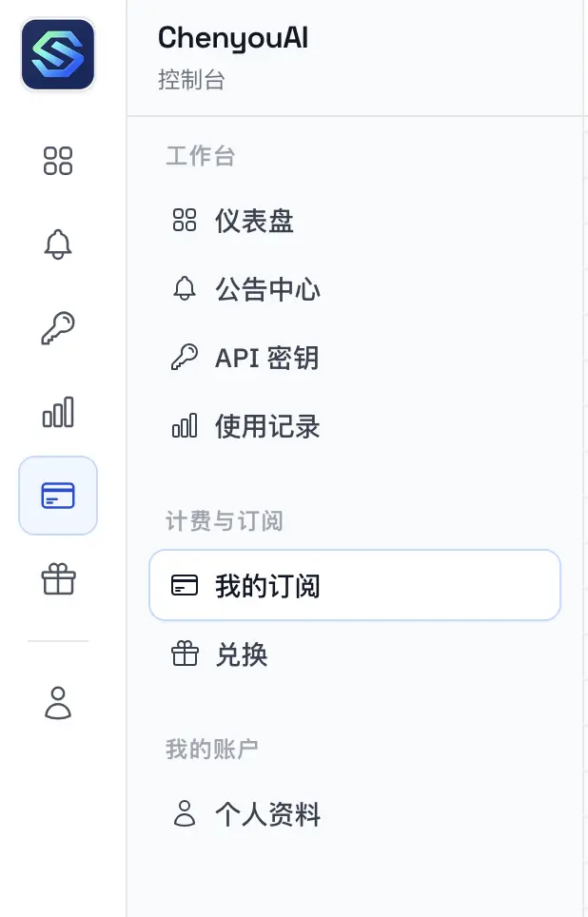Click the highlighted credit card rail icon

[x=58, y=496]
